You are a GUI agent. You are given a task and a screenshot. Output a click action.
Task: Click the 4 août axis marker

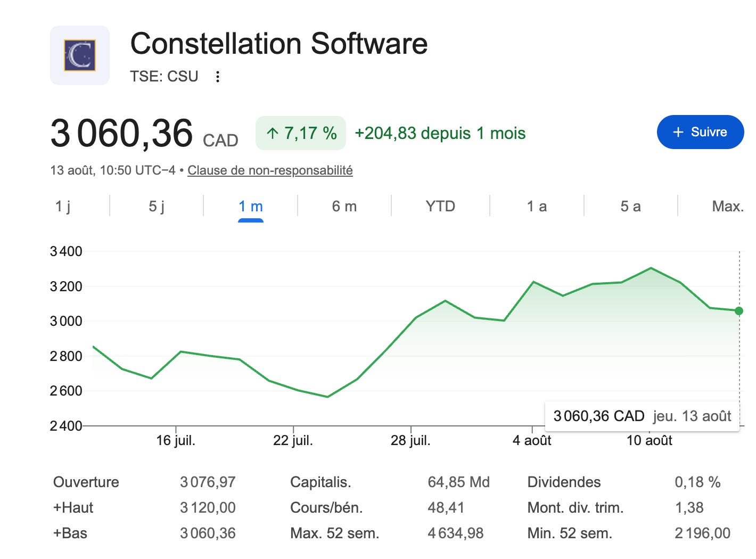(x=532, y=440)
